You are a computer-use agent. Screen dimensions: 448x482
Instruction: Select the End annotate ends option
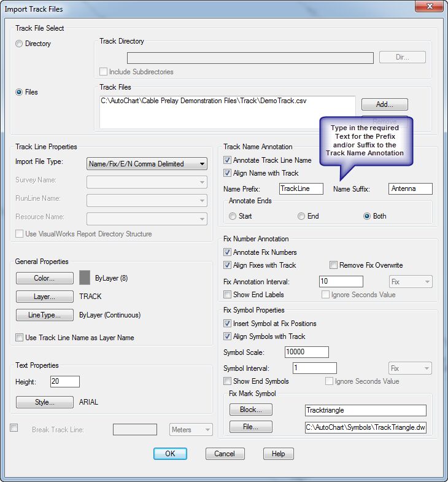[x=301, y=216]
